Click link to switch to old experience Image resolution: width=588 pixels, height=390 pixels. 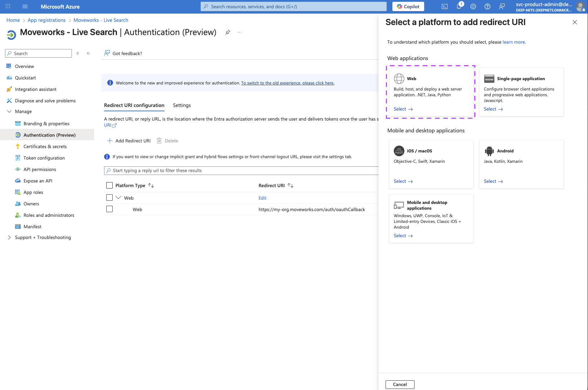(288, 83)
